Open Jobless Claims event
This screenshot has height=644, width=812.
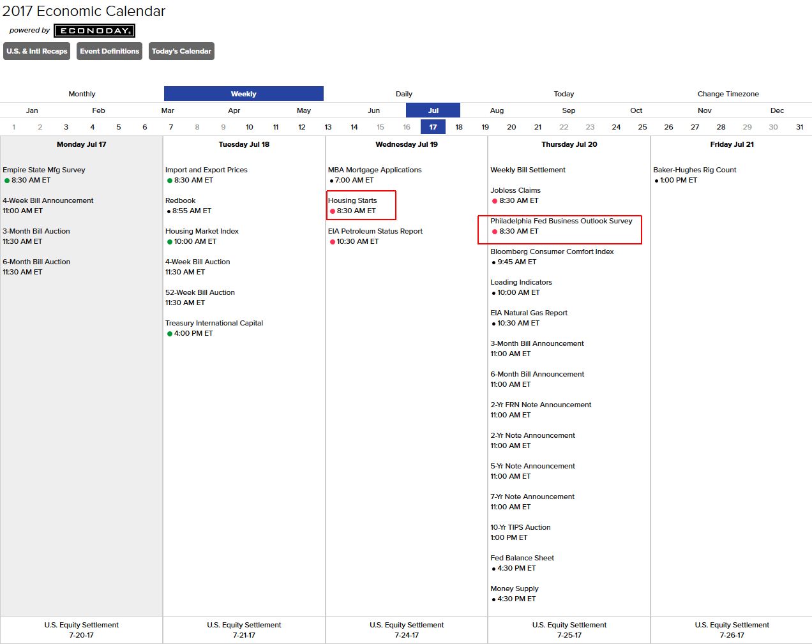pyautogui.click(x=515, y=190)
